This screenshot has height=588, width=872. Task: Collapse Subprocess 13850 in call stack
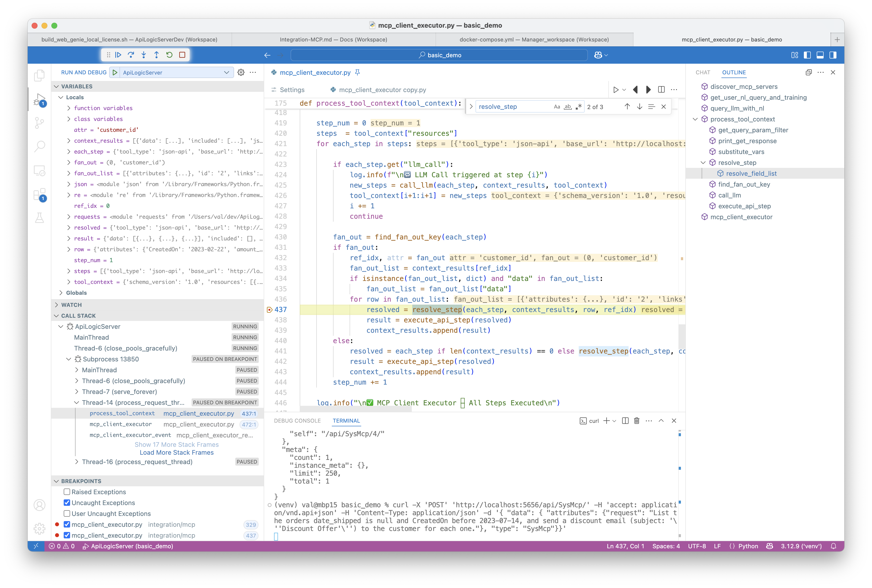click(x=69, y=359)
